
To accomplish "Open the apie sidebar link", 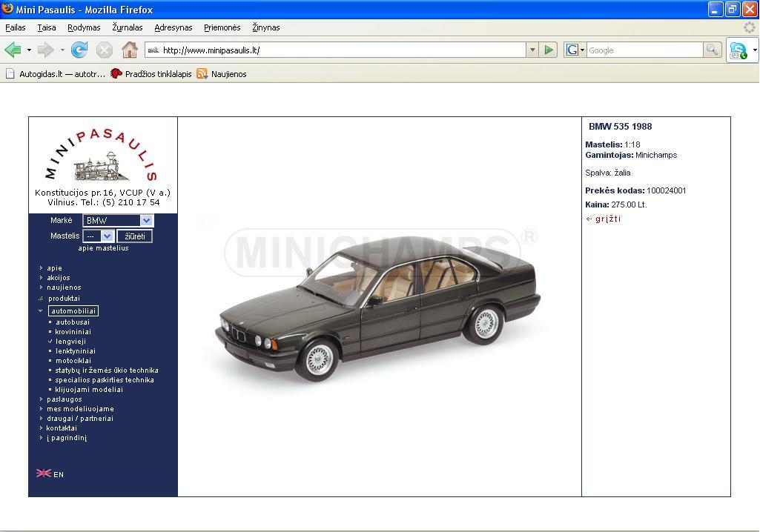I will 54,268.
